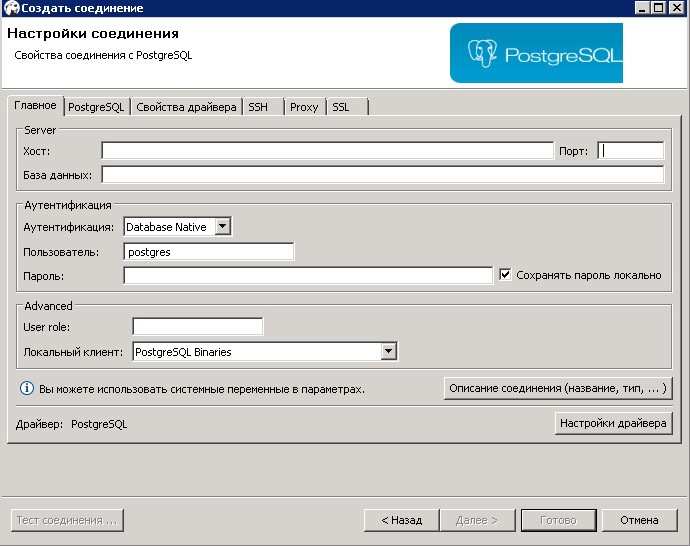Click the Пользователь field containing postgres
This screenshot has width=690, height=546.
point(209,252)
